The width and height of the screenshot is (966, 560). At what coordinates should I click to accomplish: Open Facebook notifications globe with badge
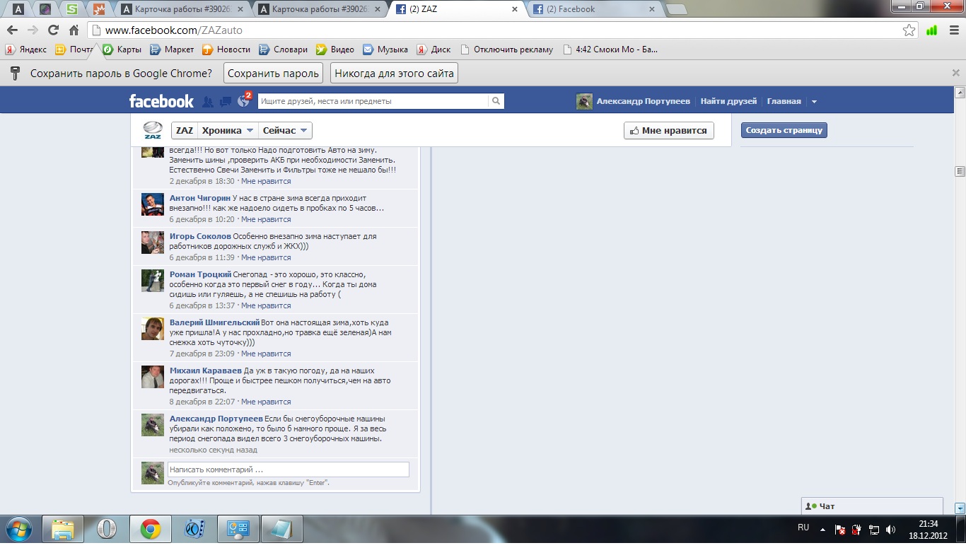pos(244,100)
